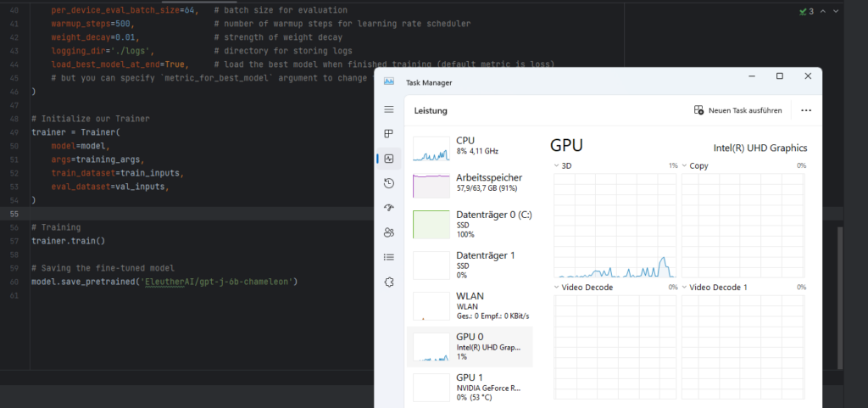Open the Users icon in sidebar
Screen dimensions: 868x408
(389, 232)
